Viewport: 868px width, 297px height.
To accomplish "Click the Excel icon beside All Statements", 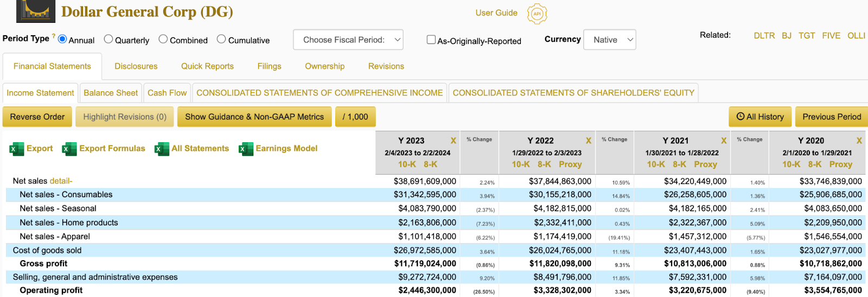I will tap(162, 149).
